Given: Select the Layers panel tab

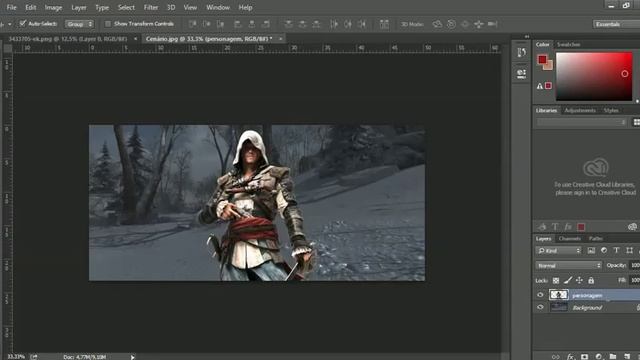Looking at the screenshot, I should [543, 238].
